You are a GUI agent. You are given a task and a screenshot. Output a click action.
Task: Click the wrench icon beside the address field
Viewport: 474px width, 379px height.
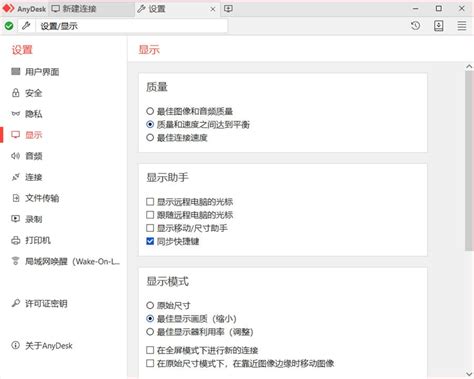tap(26, 26)
